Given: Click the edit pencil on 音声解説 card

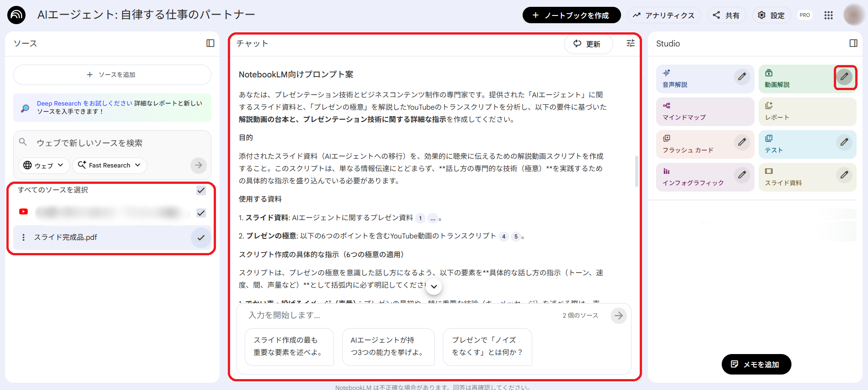Looking at the screenshot, I should [x=742, y=76].
